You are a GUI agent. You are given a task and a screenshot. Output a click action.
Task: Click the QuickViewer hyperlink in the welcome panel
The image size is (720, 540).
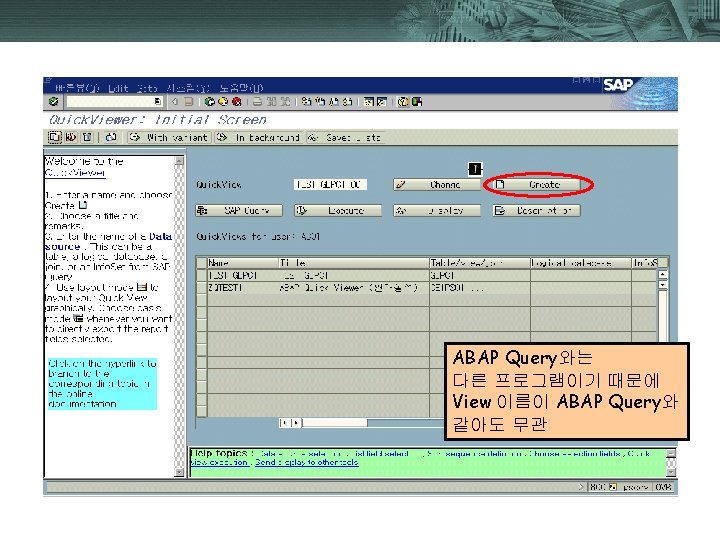(x=75, y=173)
